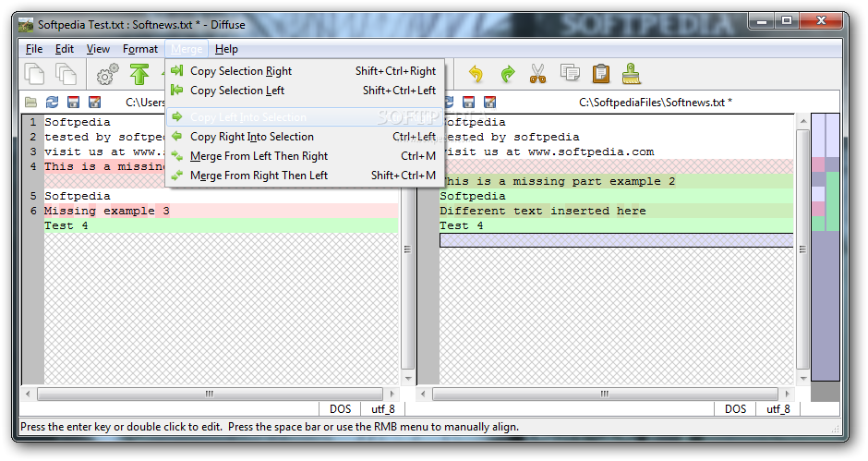Click line number 6 in left gutter
This screenshot has height=461, width=868.
click(33, 211)
